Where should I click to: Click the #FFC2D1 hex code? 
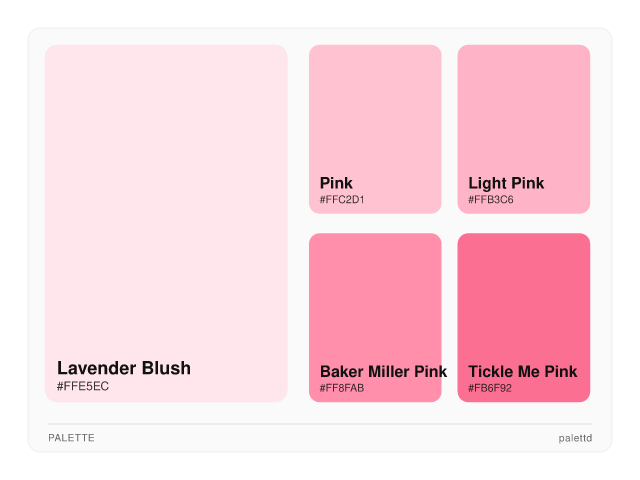point(342,200)
